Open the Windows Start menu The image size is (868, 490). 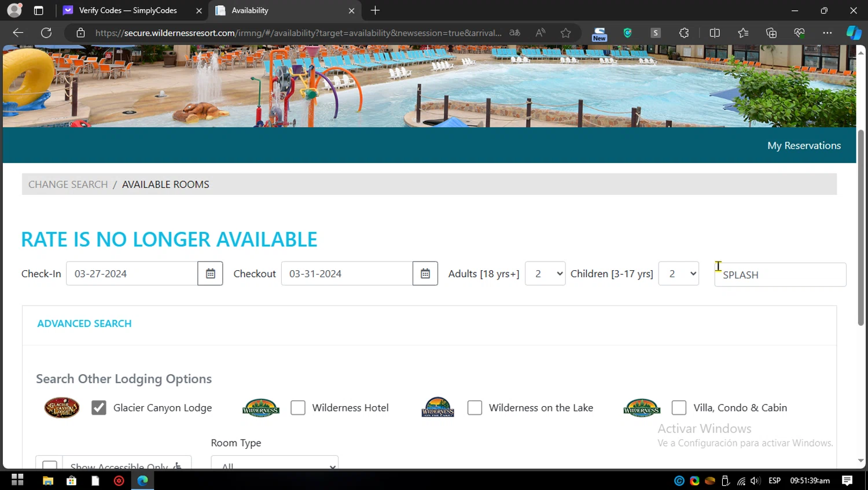(x=17, y=480)
